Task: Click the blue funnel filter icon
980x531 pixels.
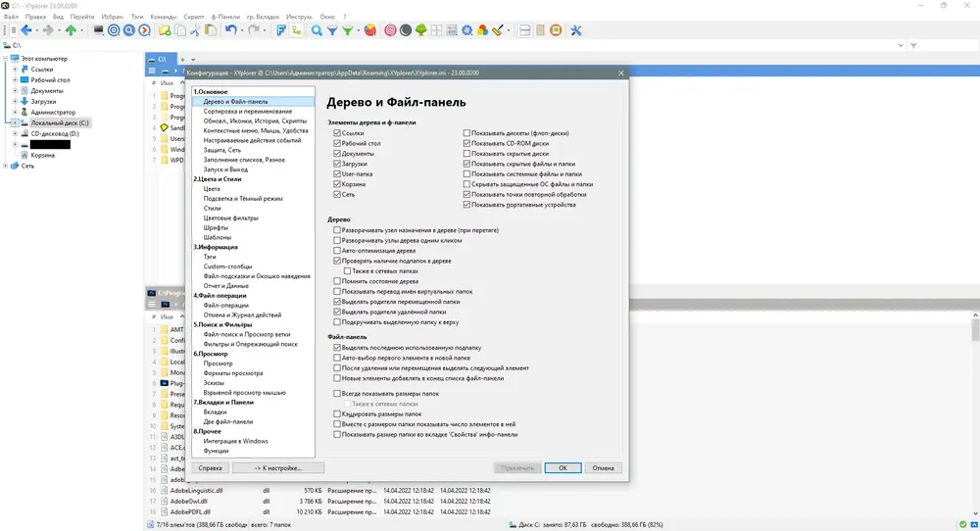Action: click(332, 30)
